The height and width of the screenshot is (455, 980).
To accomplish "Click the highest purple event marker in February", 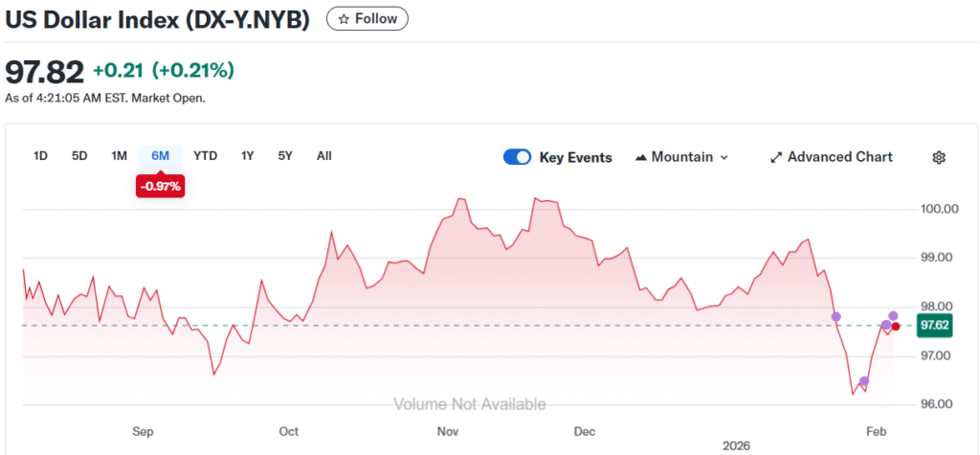I will [893, 315].
